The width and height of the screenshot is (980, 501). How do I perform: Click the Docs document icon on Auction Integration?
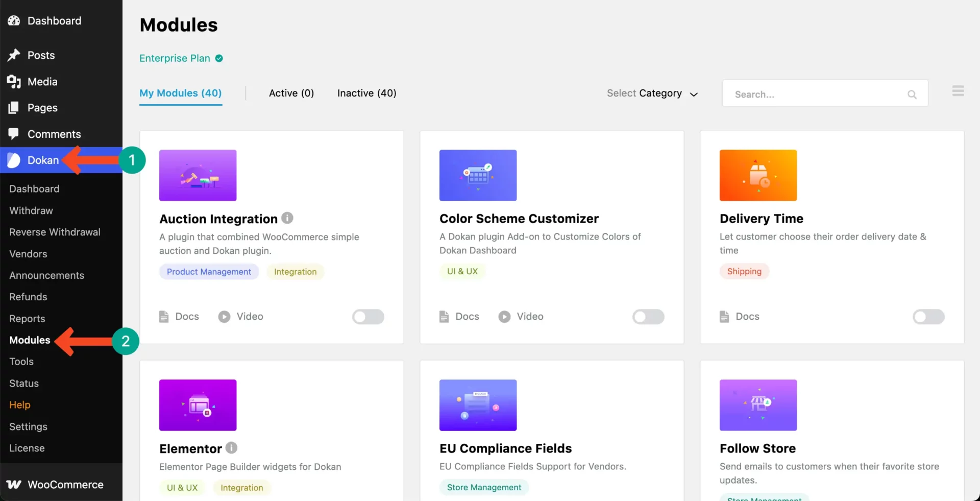(164, 317)
